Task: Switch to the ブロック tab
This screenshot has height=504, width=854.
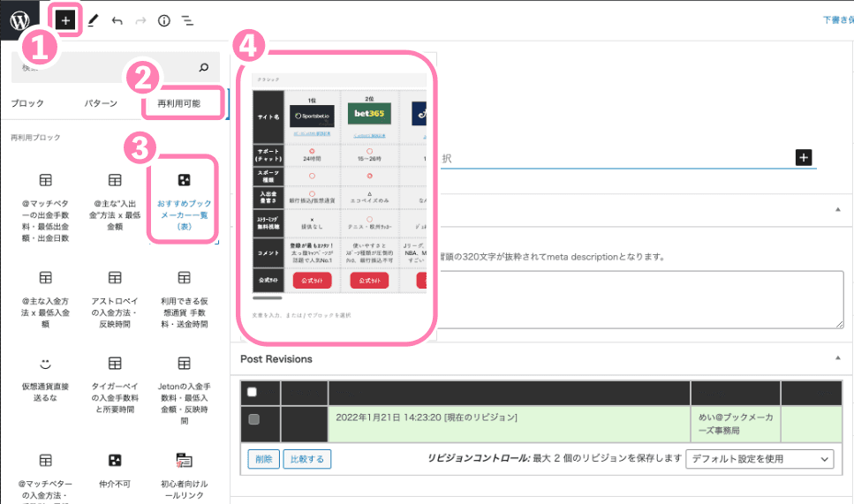Action: click(27, 103)
